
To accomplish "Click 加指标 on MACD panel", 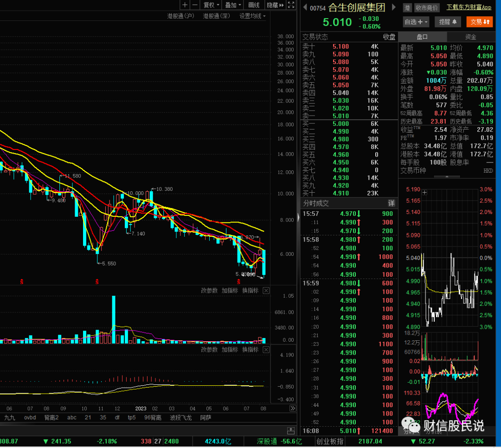I will click(x=230, y=350).
